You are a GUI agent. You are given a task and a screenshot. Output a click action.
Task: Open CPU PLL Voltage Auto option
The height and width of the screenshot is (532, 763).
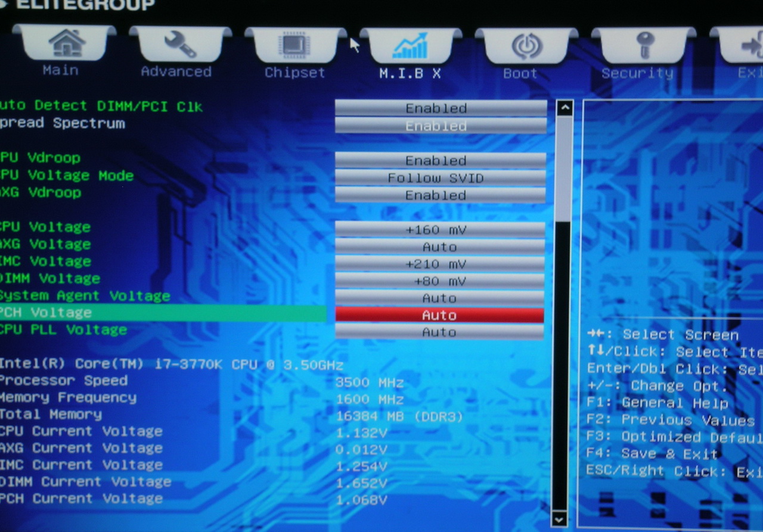click(x=439, y=332)
